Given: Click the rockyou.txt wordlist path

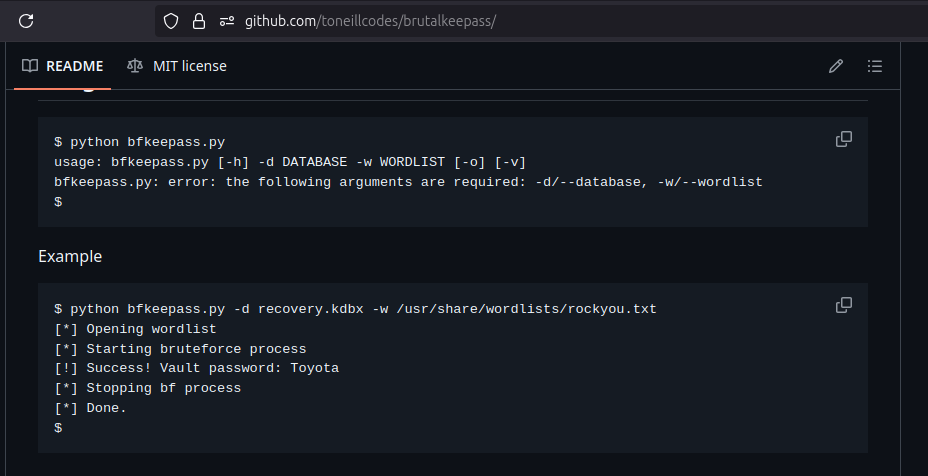Looking at the screenshot, I should (x=526, y=309).
